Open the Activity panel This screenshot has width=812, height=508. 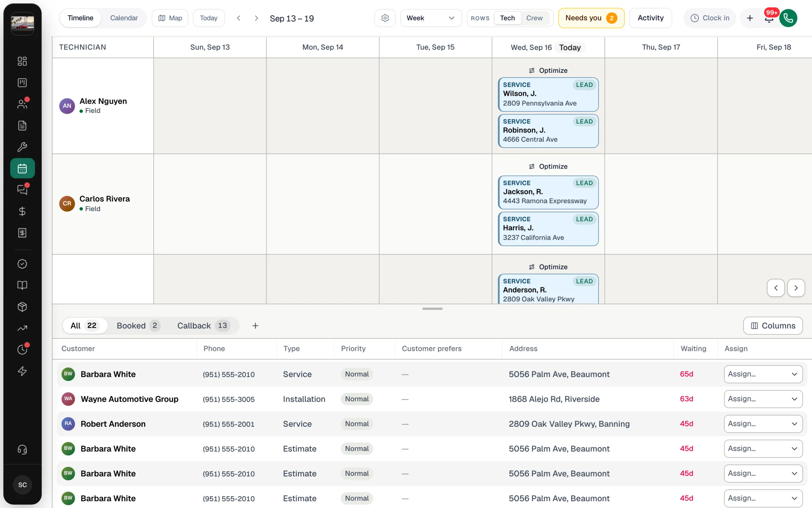[651, 18]
